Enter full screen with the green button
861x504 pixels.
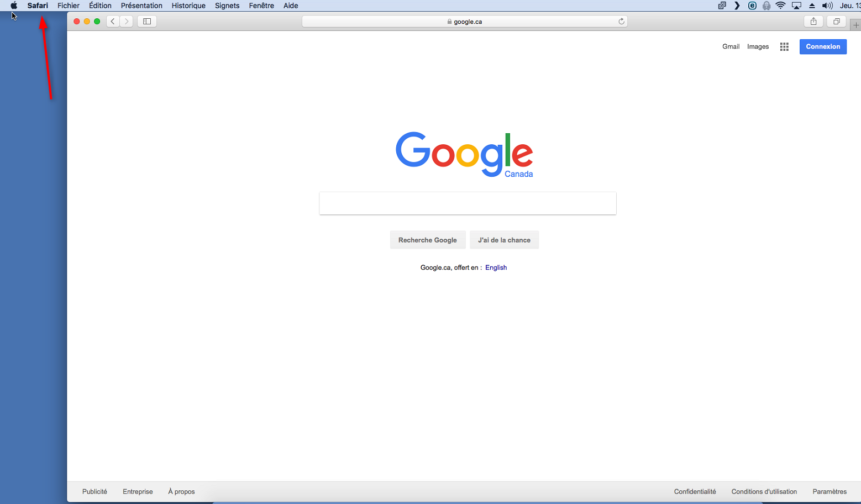(97, 22)
